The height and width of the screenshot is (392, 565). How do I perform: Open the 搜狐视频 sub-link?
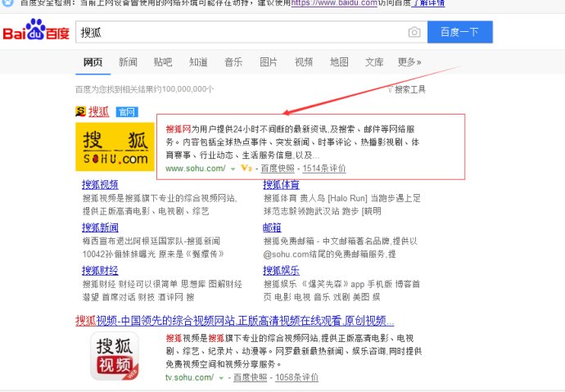[100, 185]
